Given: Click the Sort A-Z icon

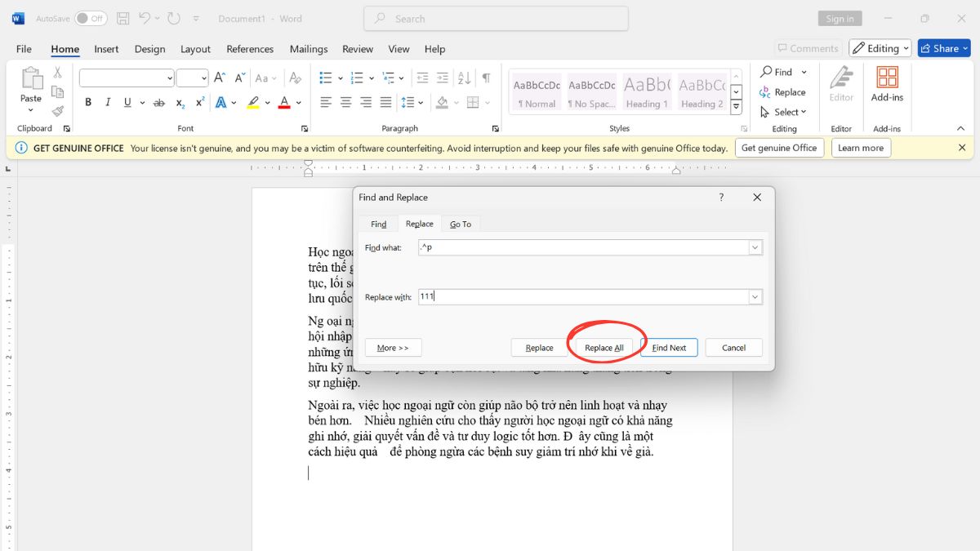Looking at the screenshot, I should pyautogui.click(x=465, y=78).
